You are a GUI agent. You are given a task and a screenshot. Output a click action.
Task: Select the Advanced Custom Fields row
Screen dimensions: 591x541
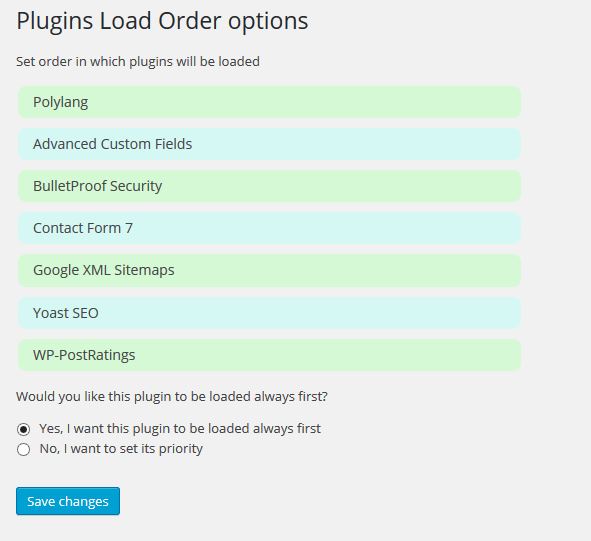(269, 144)
